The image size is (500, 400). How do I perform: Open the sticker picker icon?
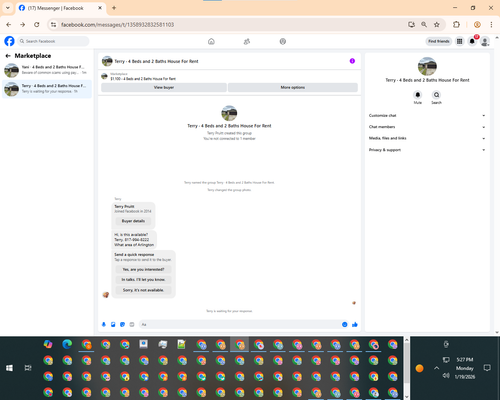[122, 324]
